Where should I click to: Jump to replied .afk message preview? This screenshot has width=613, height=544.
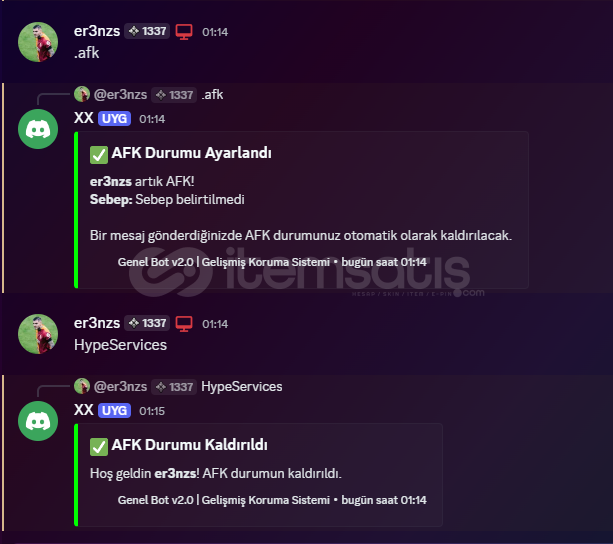click(212, 95)
